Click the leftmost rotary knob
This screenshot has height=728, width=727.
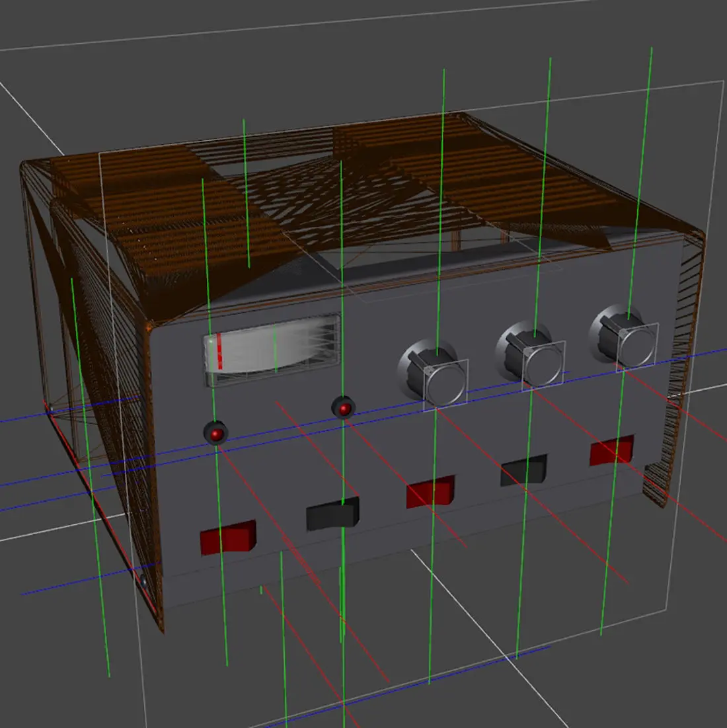[432, 375]
